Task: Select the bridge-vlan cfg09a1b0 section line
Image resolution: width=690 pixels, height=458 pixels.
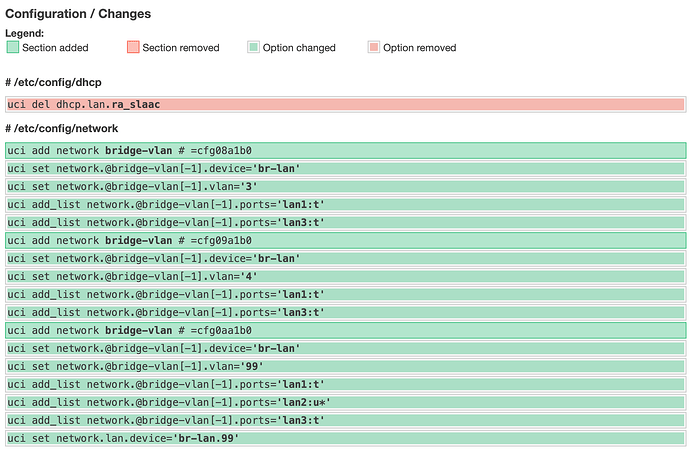Action: pos(345,241)
